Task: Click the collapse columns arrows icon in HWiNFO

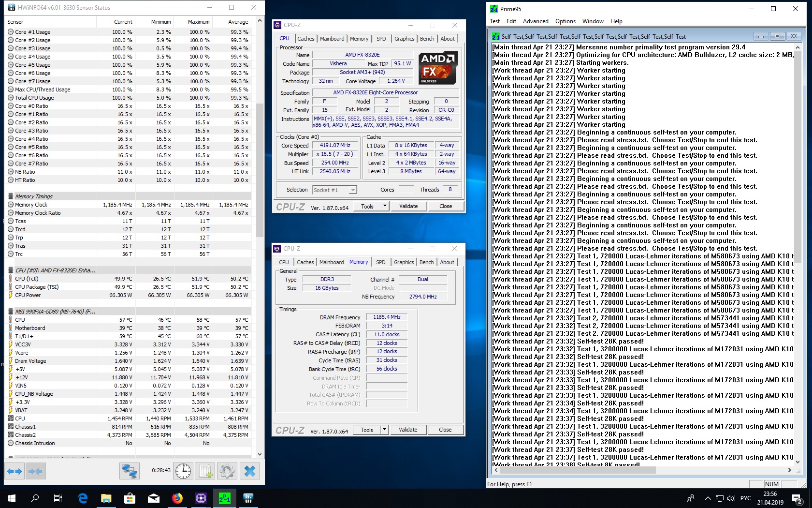Action: [35, 471]
